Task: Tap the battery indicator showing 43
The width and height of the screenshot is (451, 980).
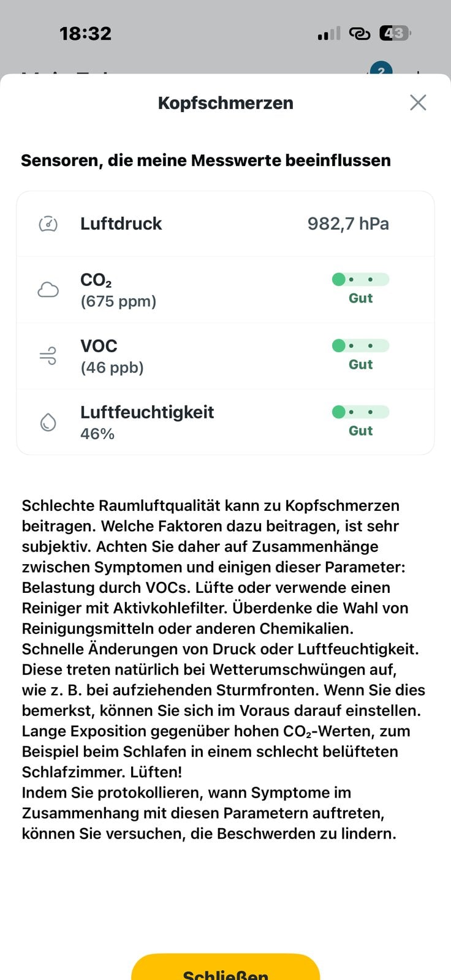Action: pos(395,33)
